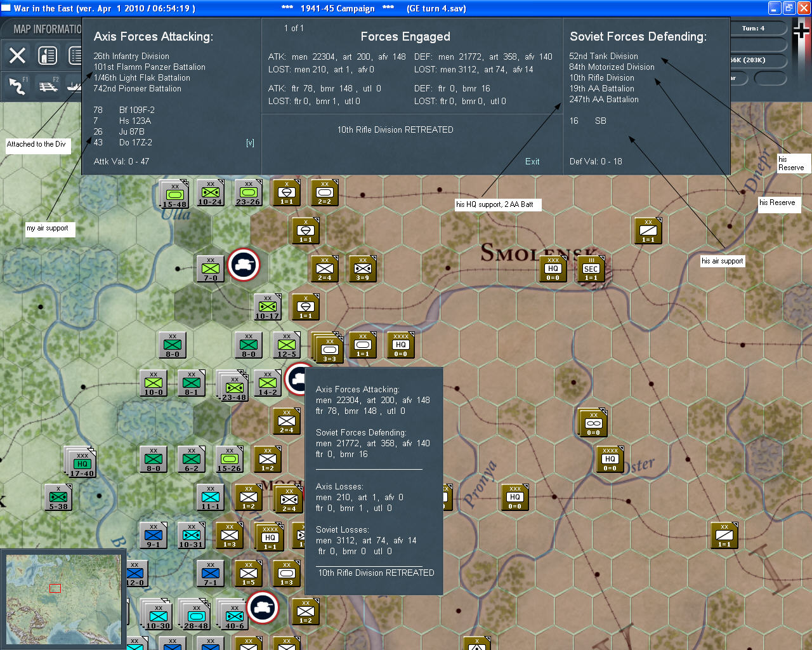Image resolution: width=812 pixels, height=650 pixels.
Task: Click the '52nd Tank Division' defender entry
Action: coord(604,56)
